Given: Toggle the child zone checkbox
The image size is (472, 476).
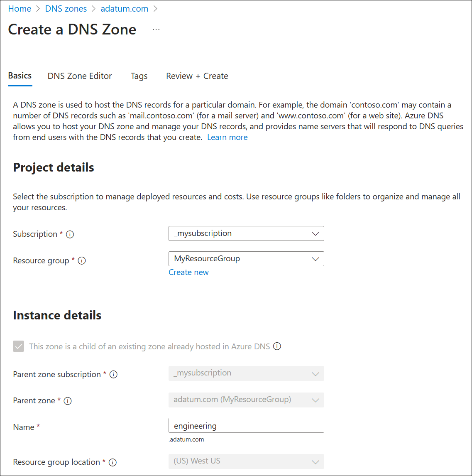Looking at the screenshot, I should (x=19, y=346).
